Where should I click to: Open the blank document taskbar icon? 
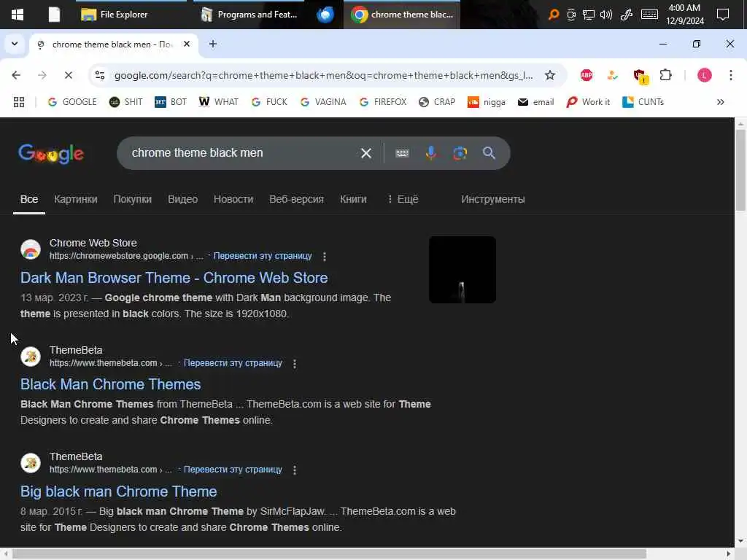[54, 15]
